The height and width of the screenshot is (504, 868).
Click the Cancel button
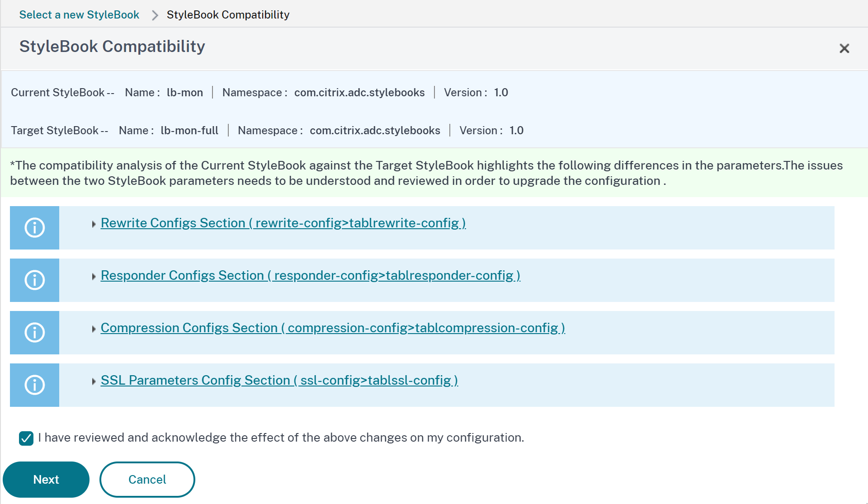(x=147, y=480)
